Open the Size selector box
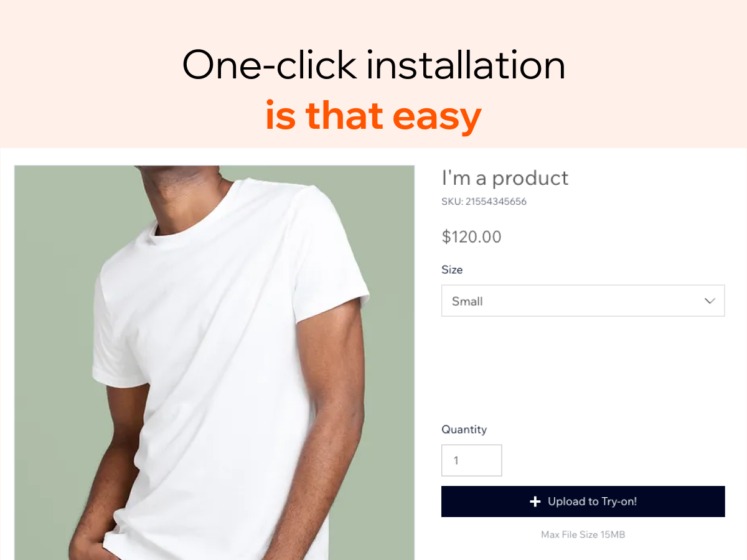The image size is (747, 560). [x=583, y=301]
